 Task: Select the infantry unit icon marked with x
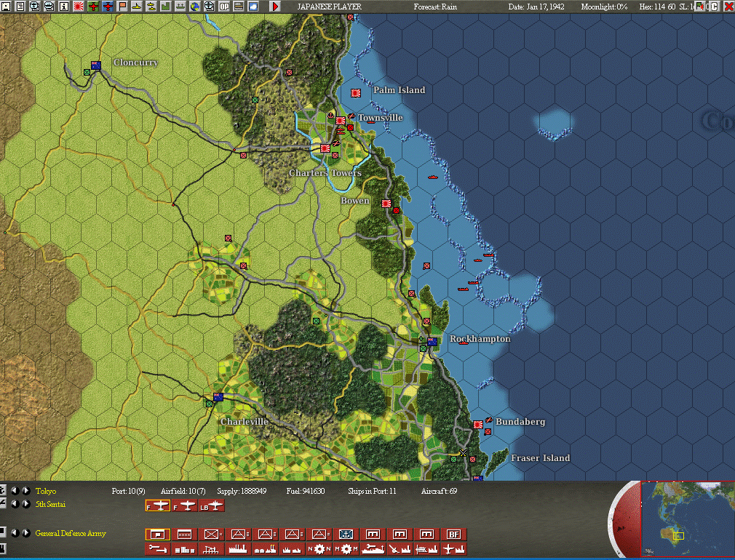(212, 535)
